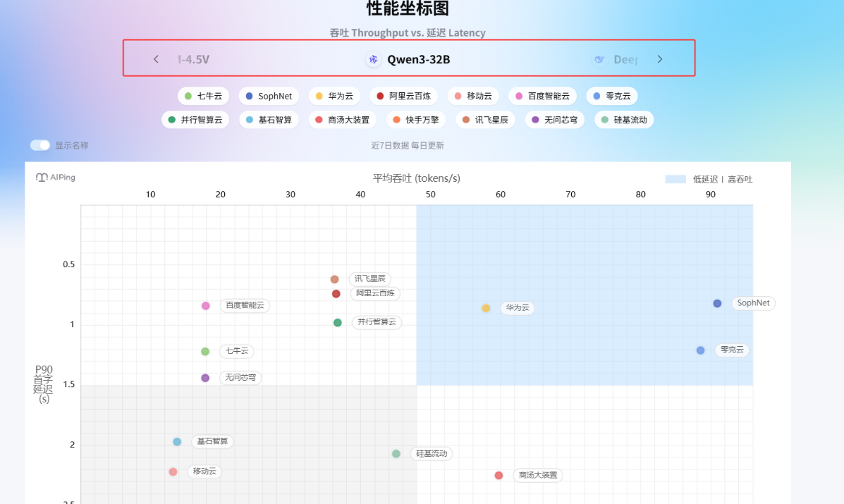Click the 快手万擎 filter chip
The width and height of the screenshot is (844, 504).
(416, 120)
